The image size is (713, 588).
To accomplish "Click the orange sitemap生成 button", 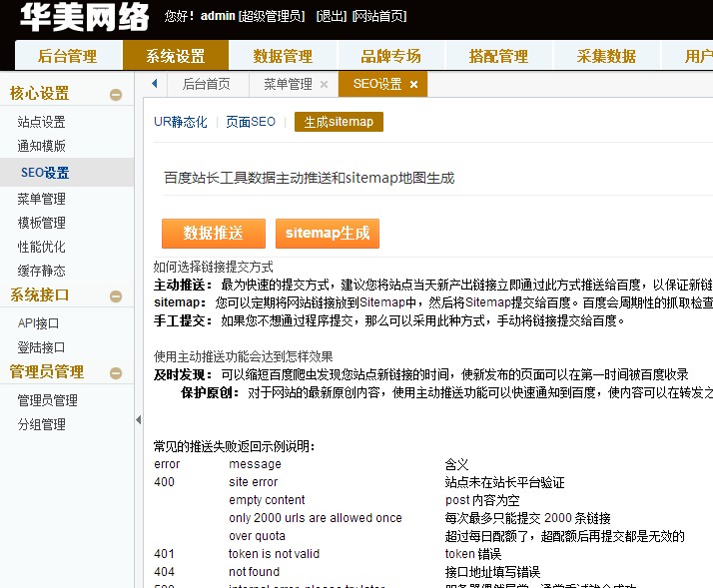I will [x=328, y=234].
